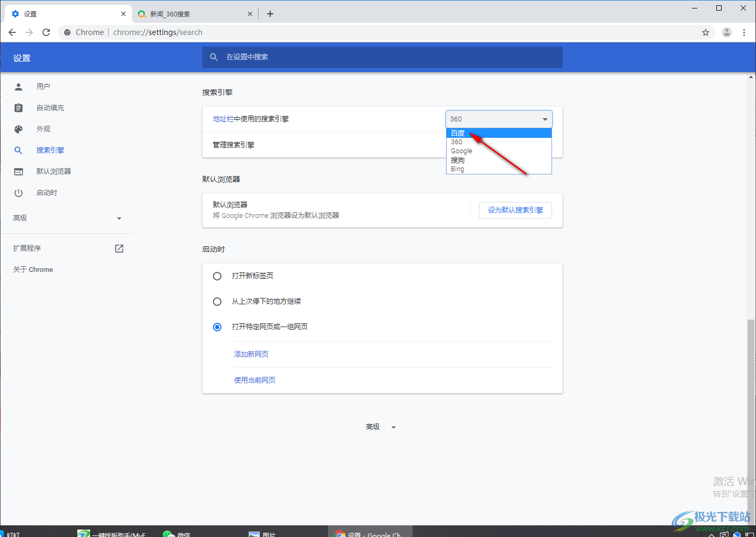
Task: Open 微信 from the taskbar
Action: (x=176, y=533)
